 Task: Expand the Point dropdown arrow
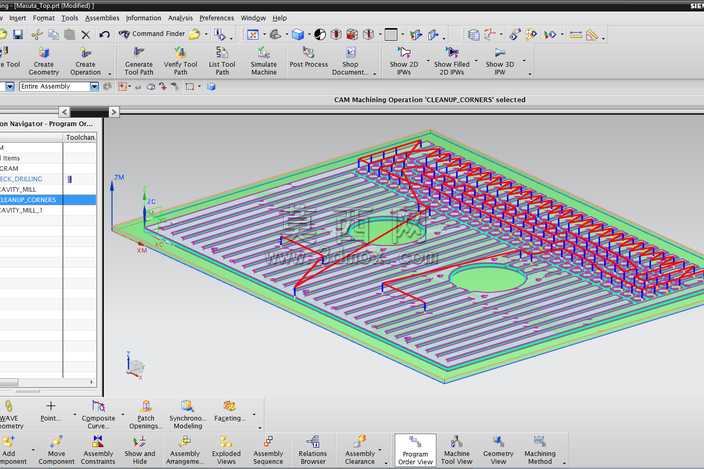click(75, 414)
